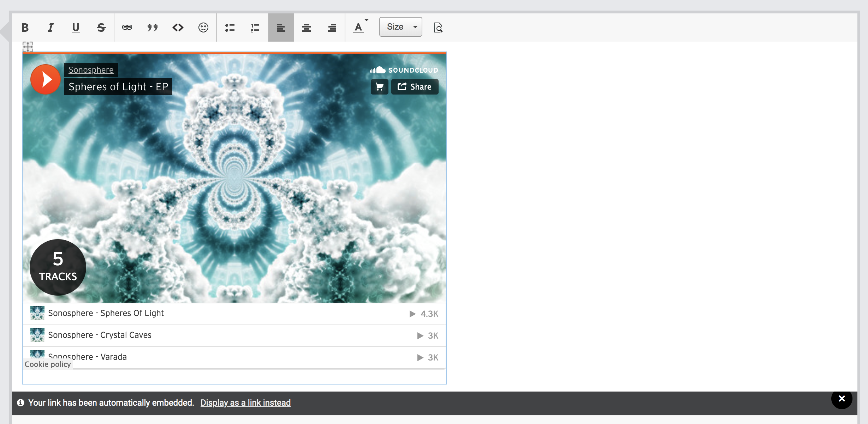Click the Spheres Of Light track thumbnail
The width and height of the screenshot is (868, 424).
click(37, 313)
